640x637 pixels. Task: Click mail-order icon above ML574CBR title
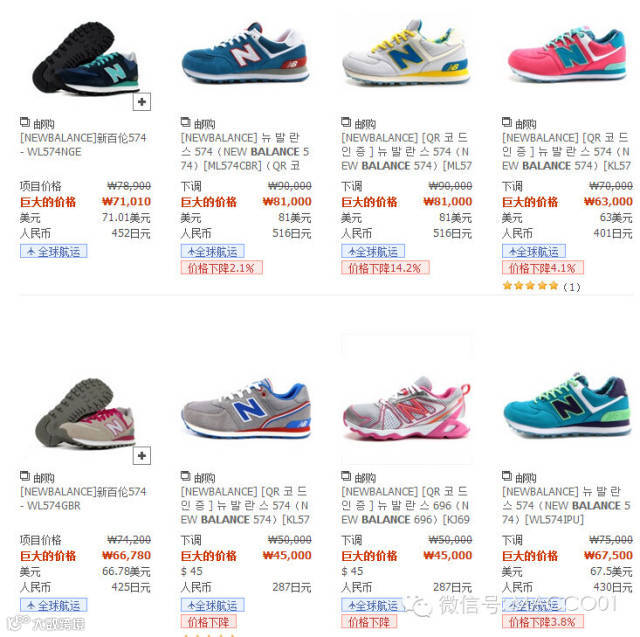[186, 122]
